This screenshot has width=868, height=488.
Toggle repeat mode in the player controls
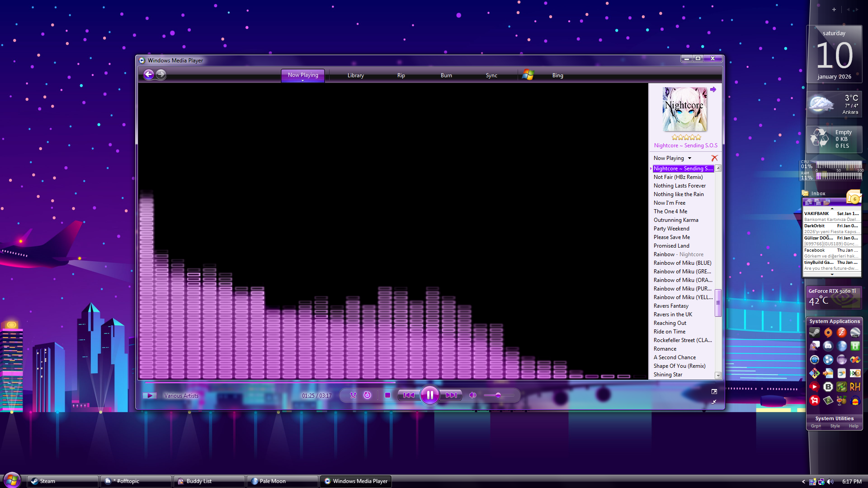click(368, 395)
